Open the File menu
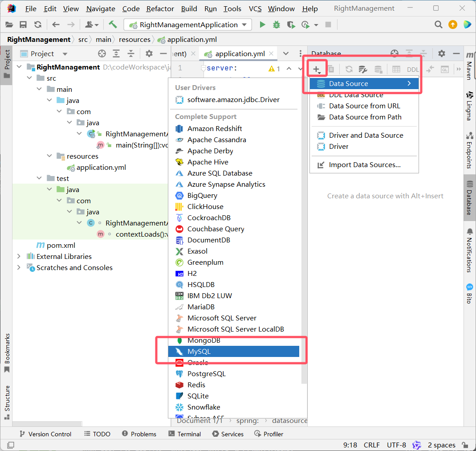Screen dimensions: 476x451 click(x=31, y=9)
